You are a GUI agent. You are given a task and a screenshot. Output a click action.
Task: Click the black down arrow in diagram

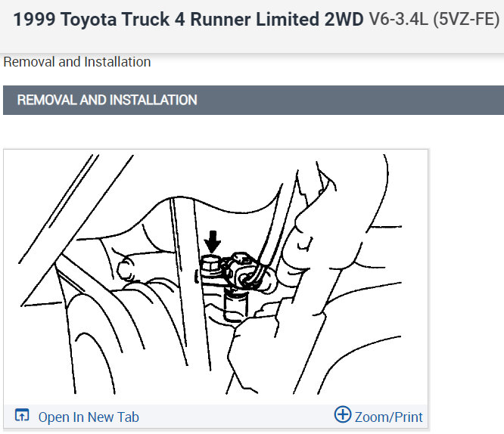(x=213, y=242)
